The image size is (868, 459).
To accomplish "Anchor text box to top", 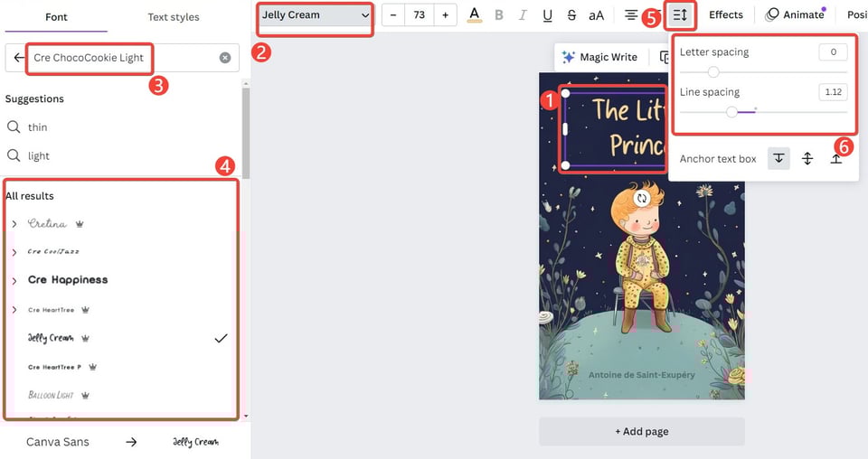I will click(778, 159).
